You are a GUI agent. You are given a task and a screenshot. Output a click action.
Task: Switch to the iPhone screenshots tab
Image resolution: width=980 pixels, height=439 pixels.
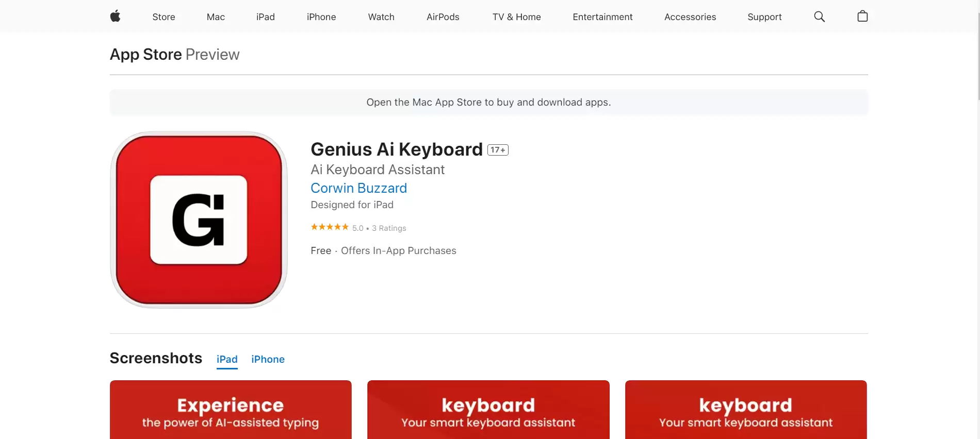[268, 359]
